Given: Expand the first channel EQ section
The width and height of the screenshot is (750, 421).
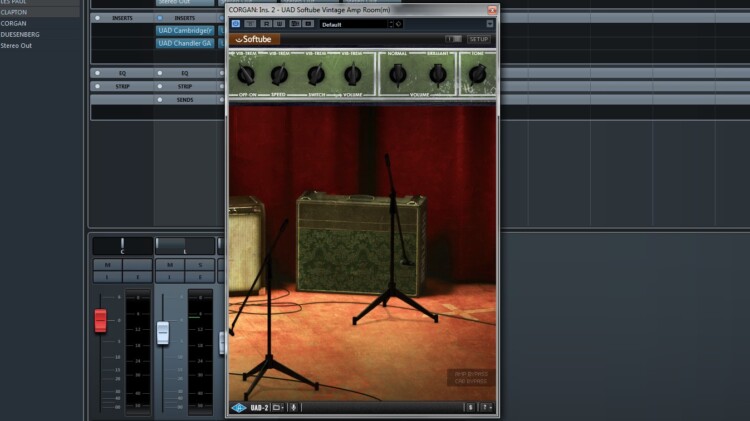Looking at the screenshot, I should pyautogui.click(x=122, y=73).
